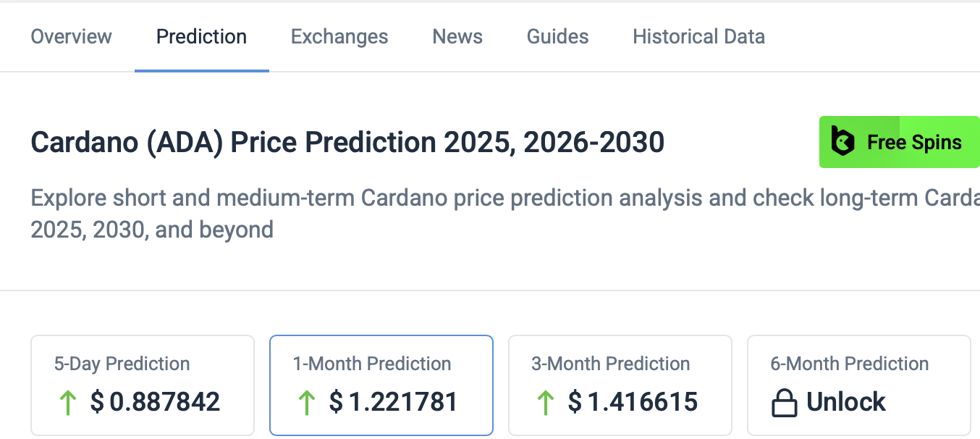Click the $0.887842 price value
Screen dimensions: 980x439
point(155,402)
